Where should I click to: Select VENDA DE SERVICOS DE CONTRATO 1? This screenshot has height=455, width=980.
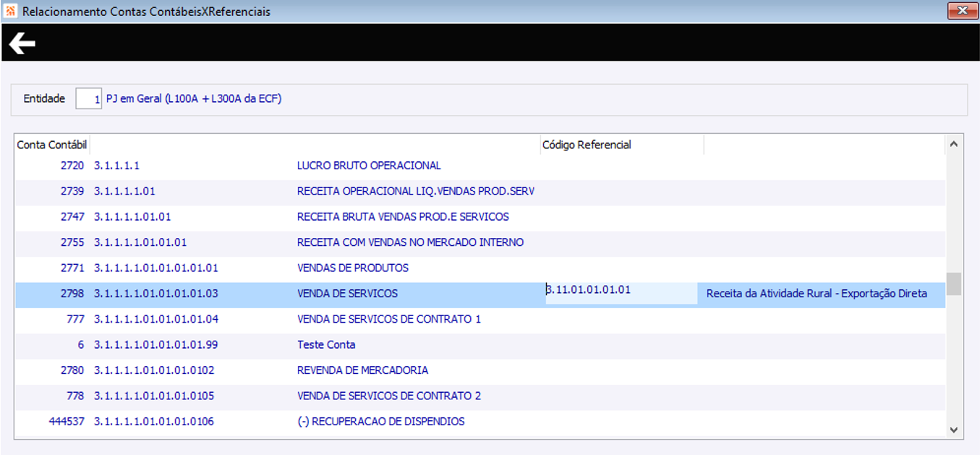tap(389, 319)
